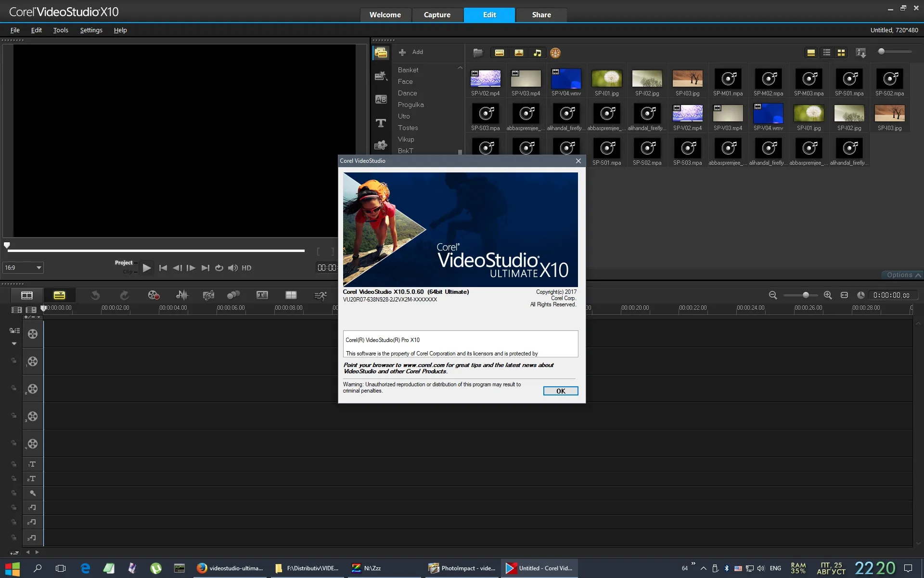Close the Corel VideoStudio about dialog
The width and height of the screenshot is (924, 578).
(x=578, y=161)
